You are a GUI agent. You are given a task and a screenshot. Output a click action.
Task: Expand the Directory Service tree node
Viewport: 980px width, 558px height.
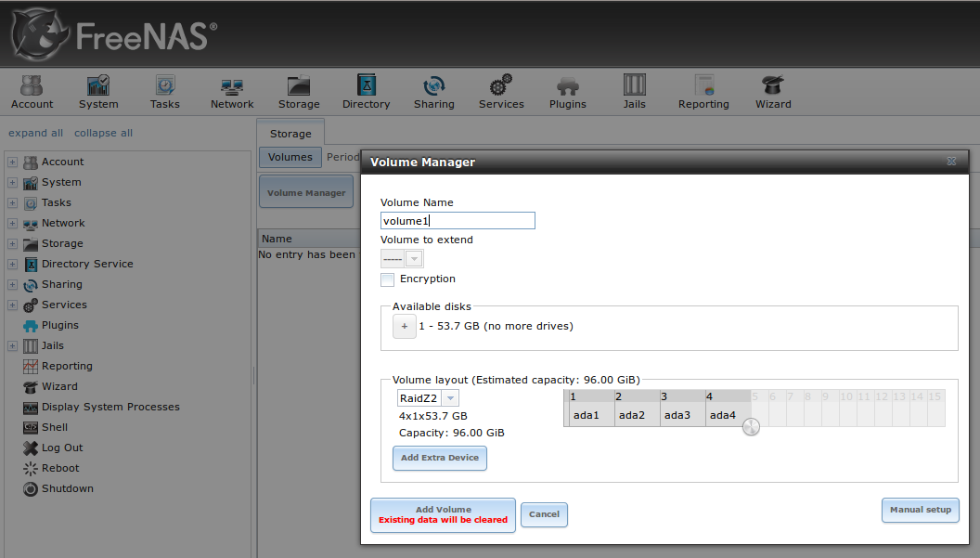(12, 264)
